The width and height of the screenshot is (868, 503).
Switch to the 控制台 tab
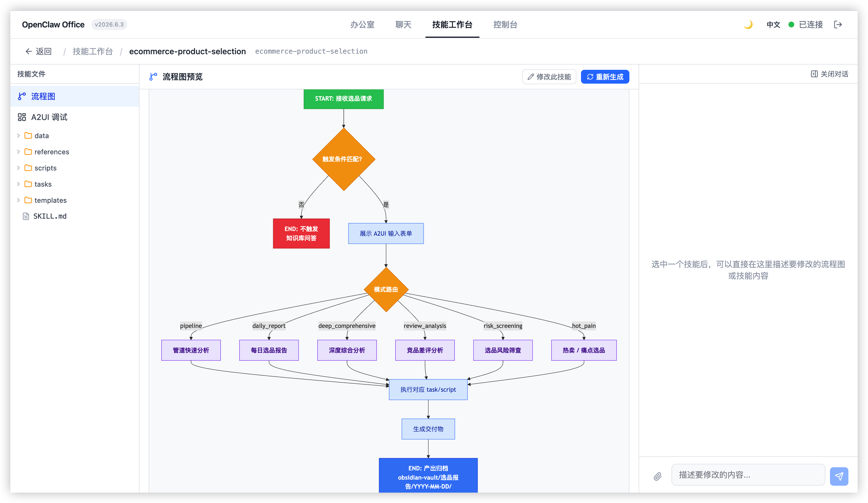click(x=505, y=25)
